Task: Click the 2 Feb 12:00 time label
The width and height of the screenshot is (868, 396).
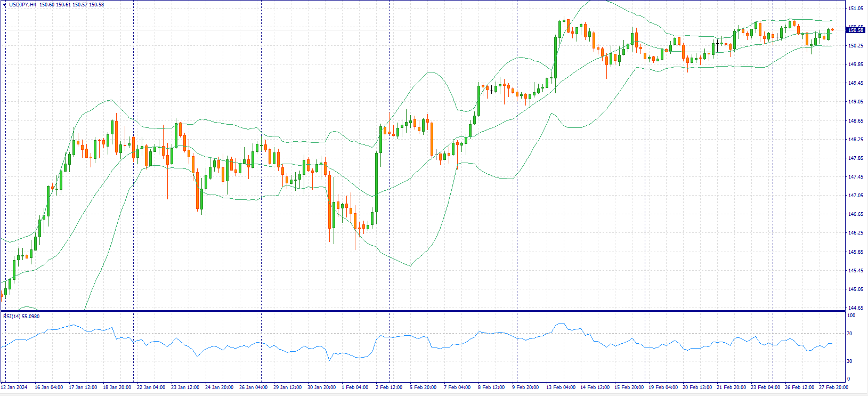Action: pos(389,387)
